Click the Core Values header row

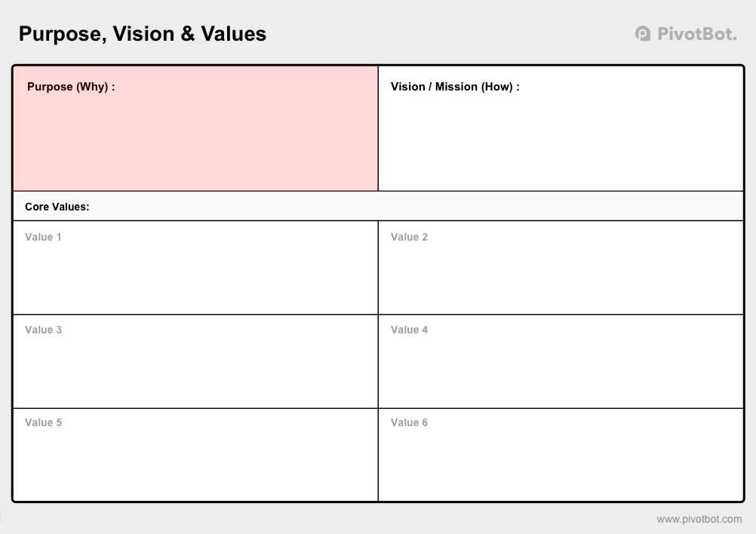378,206
